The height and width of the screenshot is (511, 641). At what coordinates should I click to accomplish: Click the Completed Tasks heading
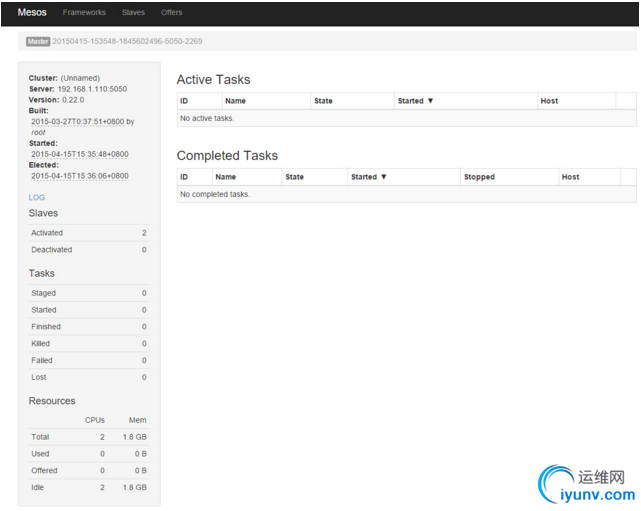point(227,155)
